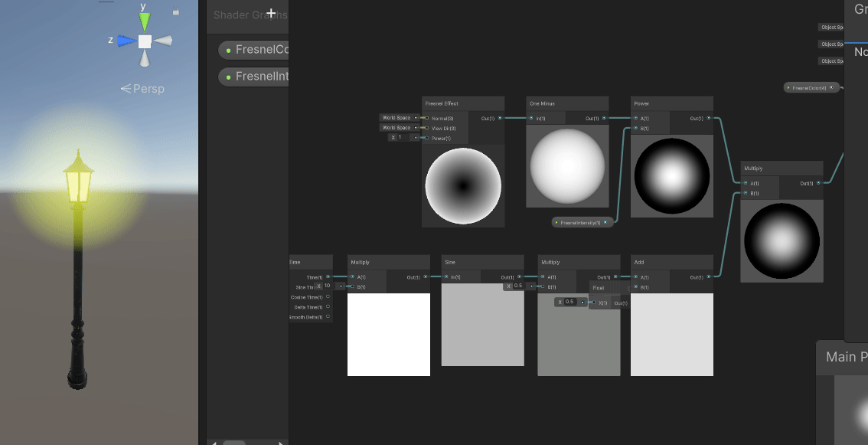Click the A(1) input port on Add node
Image resolution: width=868 pixels, height=445 pixels.
(635, 276)
